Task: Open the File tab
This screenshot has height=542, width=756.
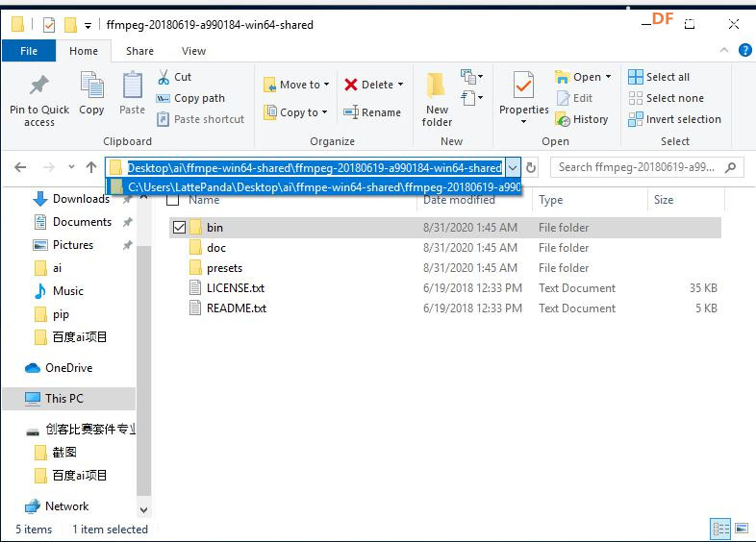Action: tap(29, 51)
